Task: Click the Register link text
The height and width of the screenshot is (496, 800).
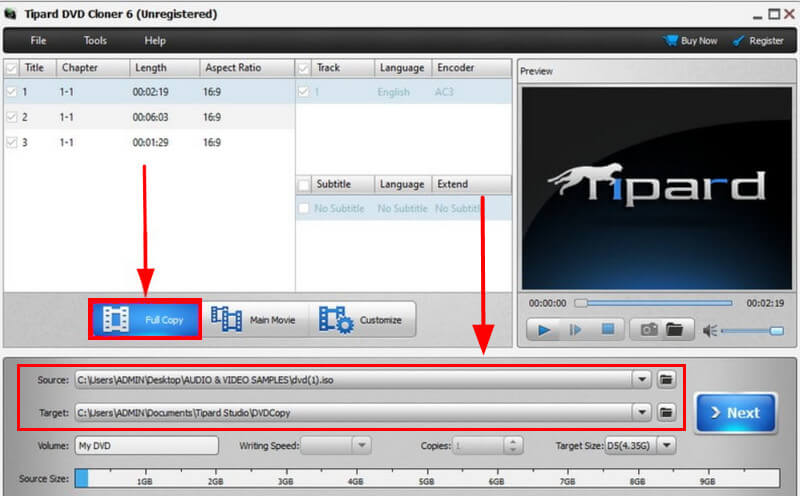Action: [766, 41]
